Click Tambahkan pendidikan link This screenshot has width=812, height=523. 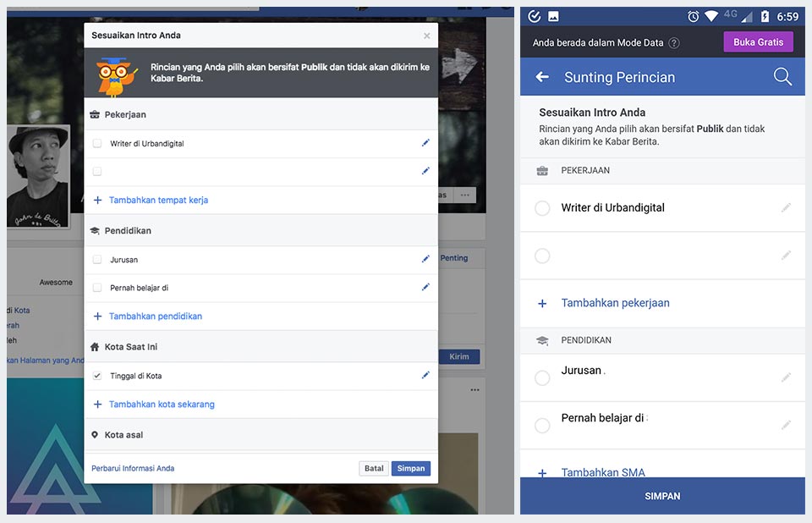[x=156, y=317]
